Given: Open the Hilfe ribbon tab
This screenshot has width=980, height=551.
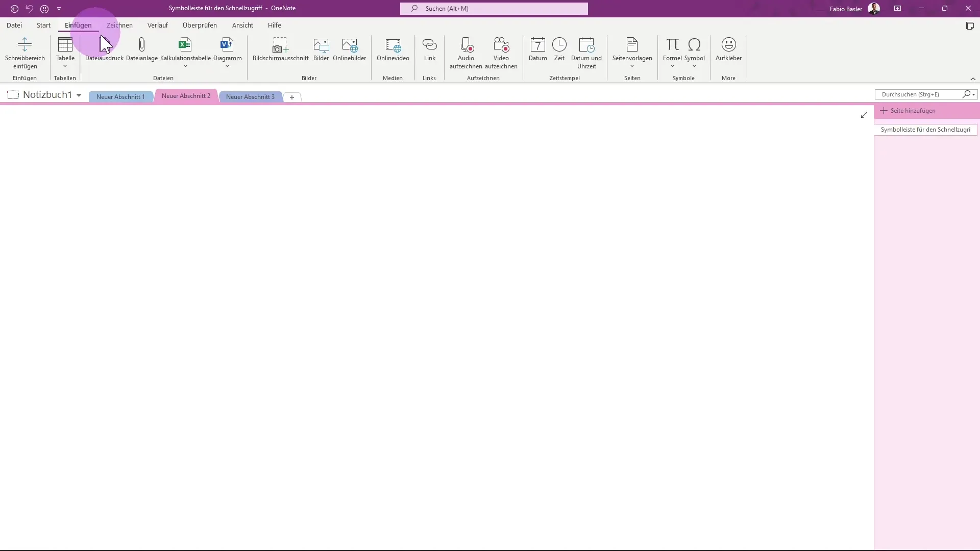Looking at the screenshot, I should (275, 25).
